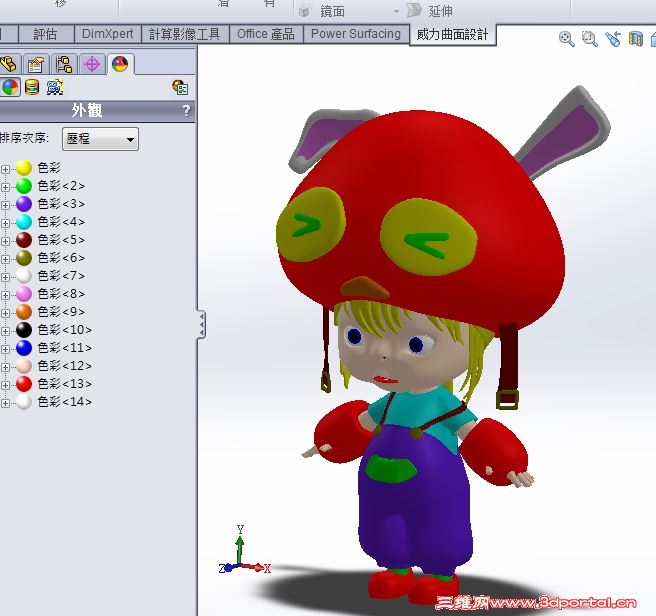
Task: Select the 色彩<12> label
Action: coord(64,366)
